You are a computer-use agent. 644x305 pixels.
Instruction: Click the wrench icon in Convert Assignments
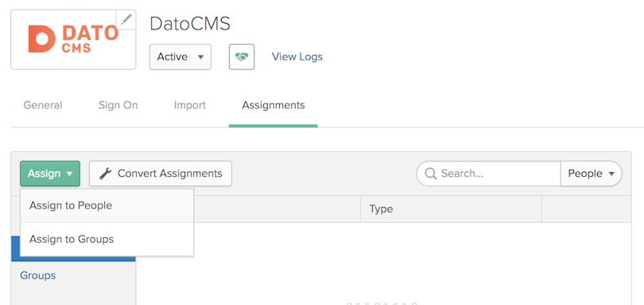pyautogui.click(x=106, y=174)
